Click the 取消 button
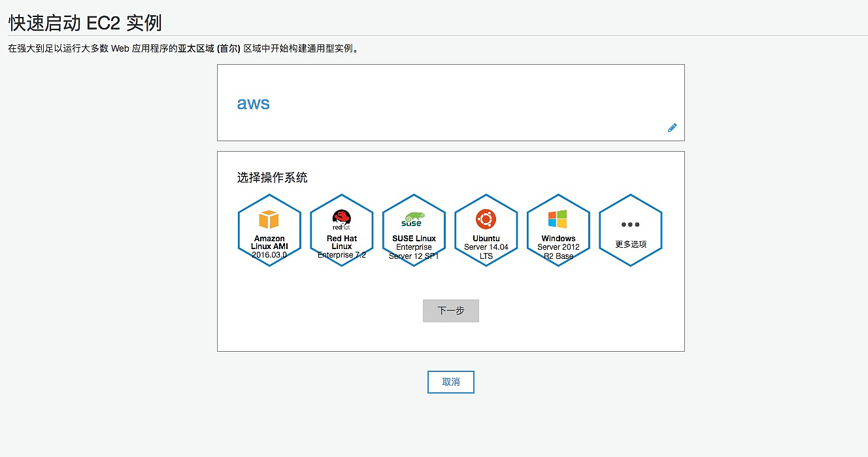Screen dimensions: 868x457 [x=451, y=382]
